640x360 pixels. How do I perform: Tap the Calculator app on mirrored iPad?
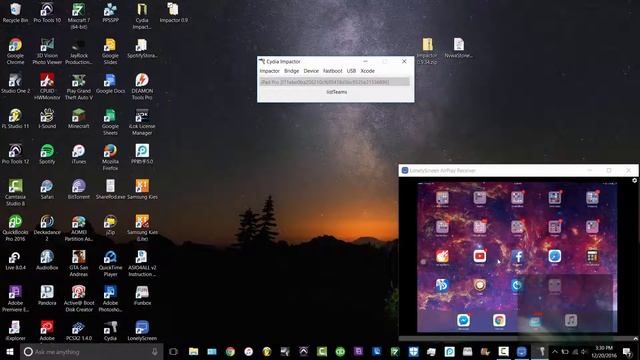coord(592,256)
